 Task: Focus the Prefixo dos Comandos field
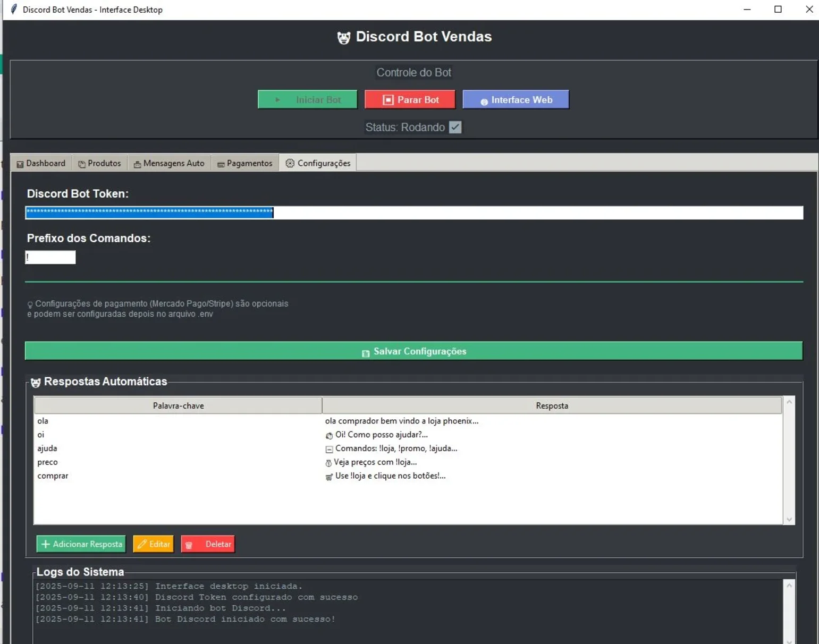(50, 257)
